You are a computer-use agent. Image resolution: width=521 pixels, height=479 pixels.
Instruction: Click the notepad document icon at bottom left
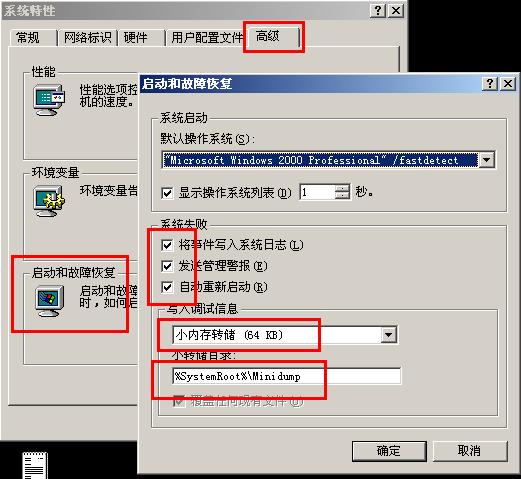point(35,465)
